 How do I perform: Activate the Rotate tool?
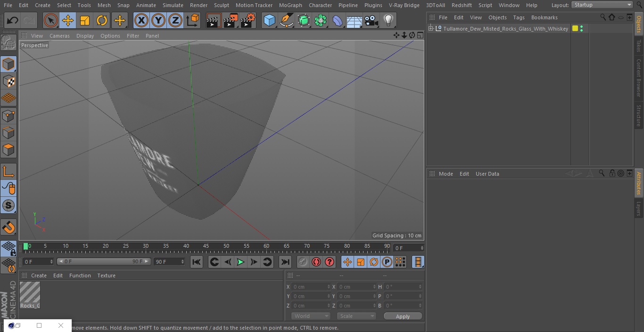(102, 21)
